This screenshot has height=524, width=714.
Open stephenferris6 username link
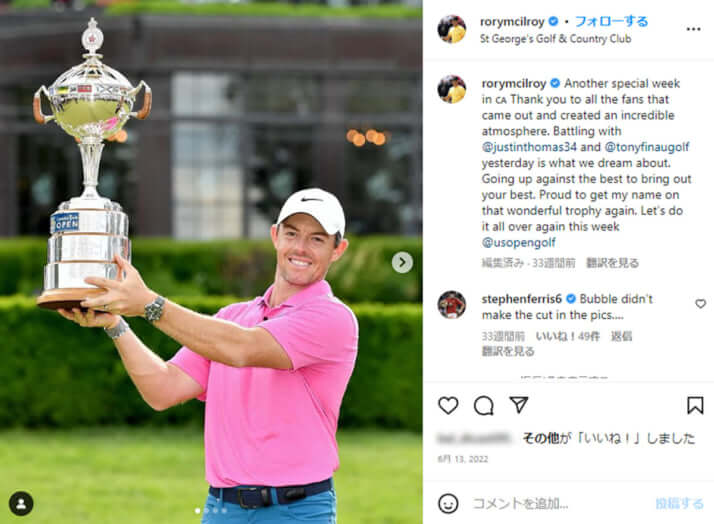click(x=521, y=299)
